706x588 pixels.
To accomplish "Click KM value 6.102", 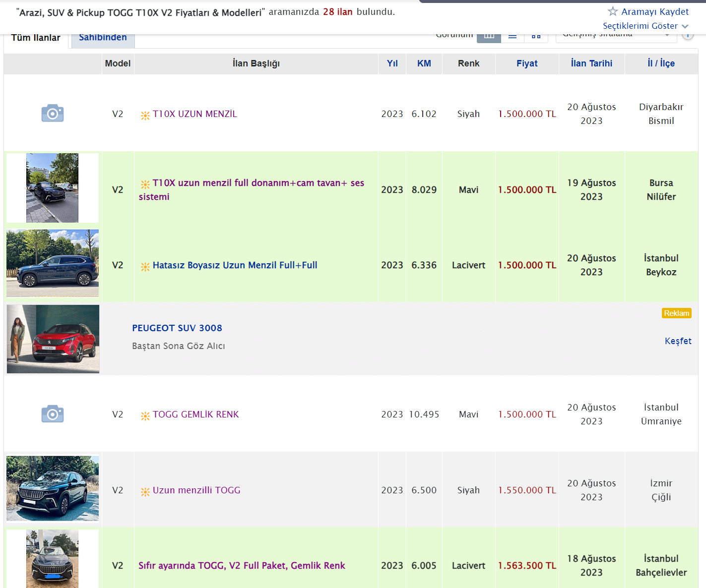I will click(x=424, y=114).
